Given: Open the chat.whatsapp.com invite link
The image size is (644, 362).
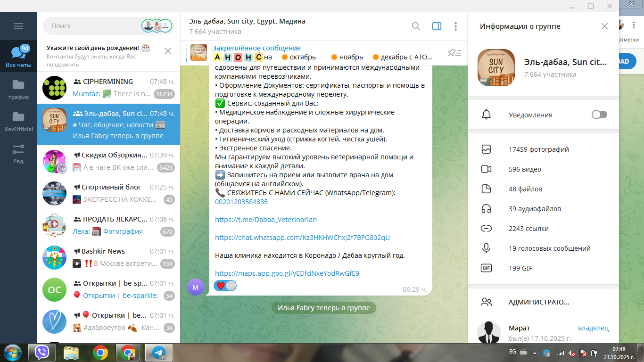Looking at the screenshot, I should tap(302, 238).
